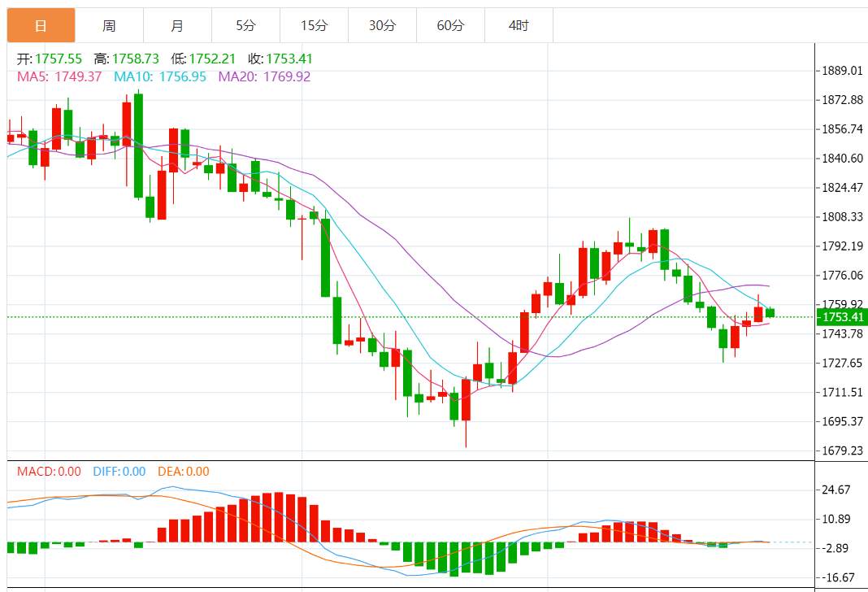Click the 1679.23 price axis label
This screenshot has width=868, height=592.
842,451
